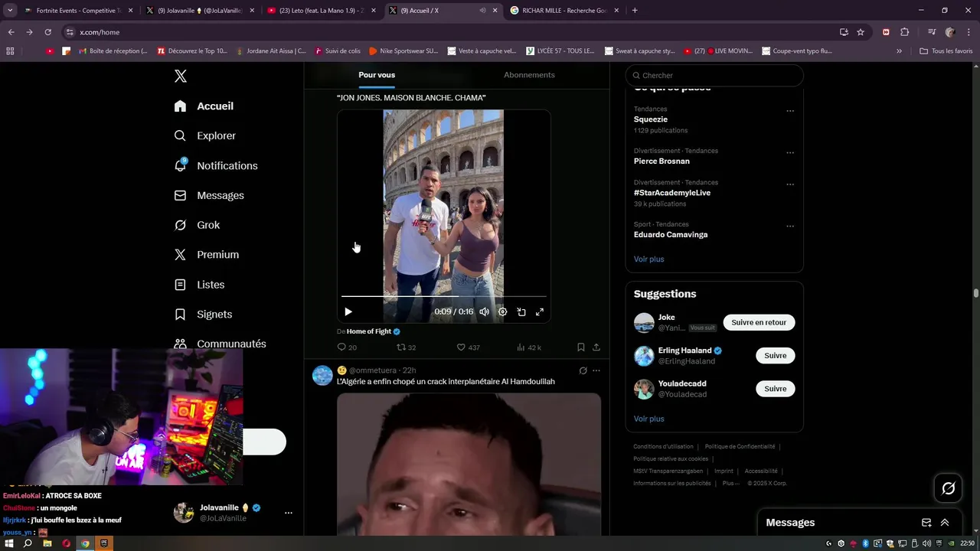Follow Erling Haaland
This screenshot has height=551, width=980.
pyautogui.click(x=775, y=355)
